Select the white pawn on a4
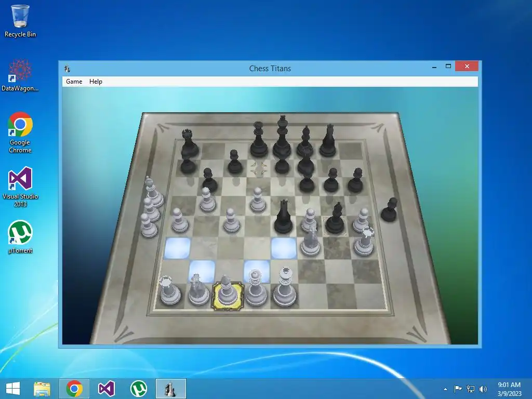The image size is (532, 399). pos(179,221)
